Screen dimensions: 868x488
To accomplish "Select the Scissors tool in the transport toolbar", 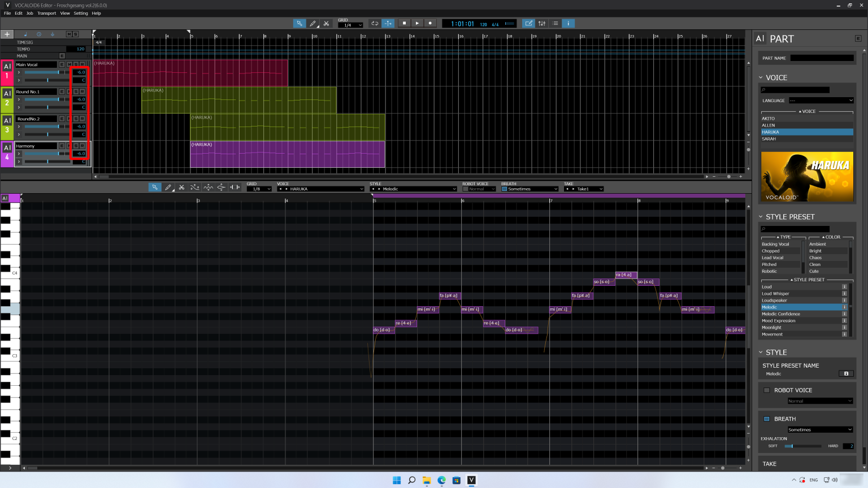I will coord(327,23).
